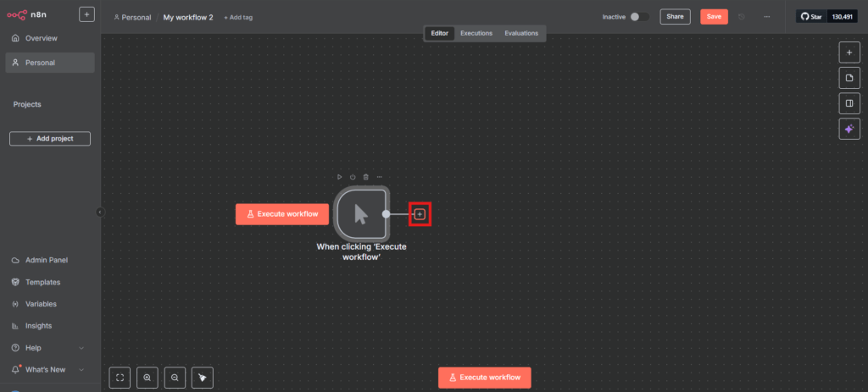Open workflow options three-dot menu in header
The image size is (868, 392).
767,17
